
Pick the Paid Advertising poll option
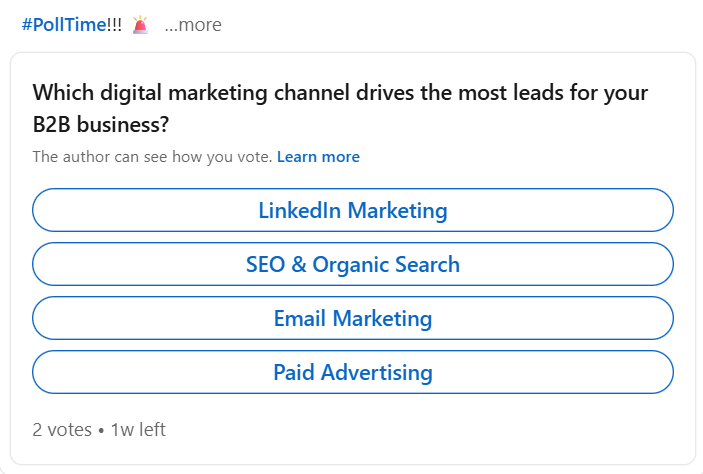point(353,372)
